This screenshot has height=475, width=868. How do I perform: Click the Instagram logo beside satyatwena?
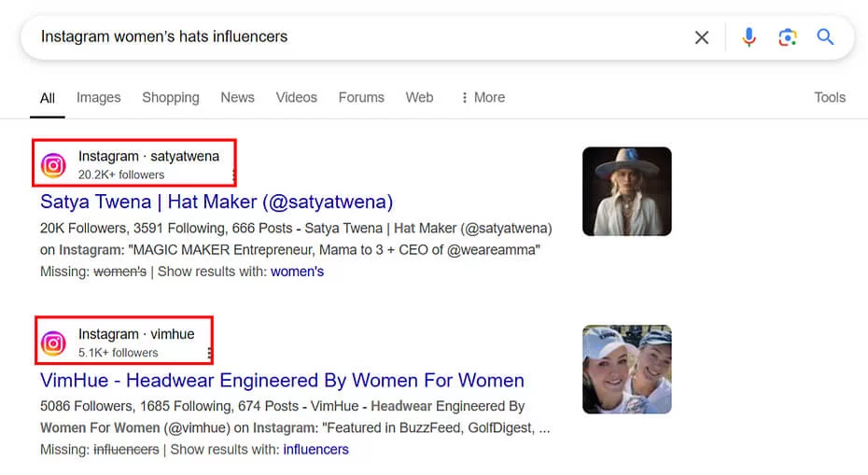click(54, 165)
